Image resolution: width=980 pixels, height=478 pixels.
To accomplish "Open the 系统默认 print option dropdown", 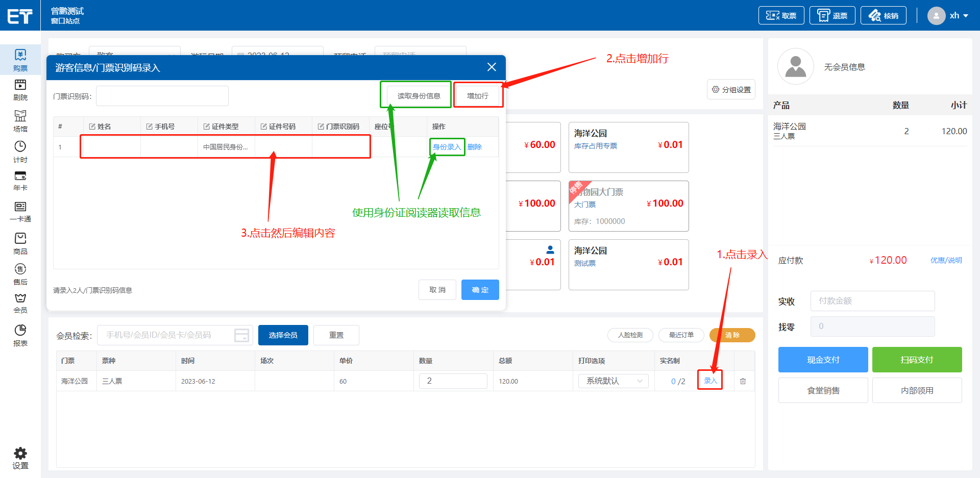I will (x=613, y=381).
